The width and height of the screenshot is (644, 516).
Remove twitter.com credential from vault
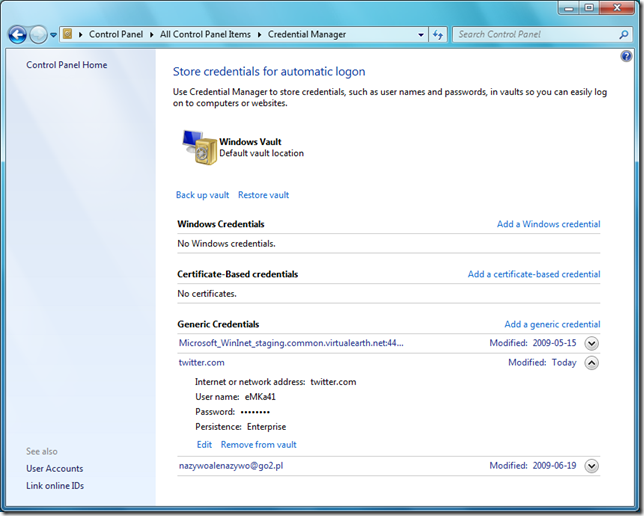coord(258,445)
